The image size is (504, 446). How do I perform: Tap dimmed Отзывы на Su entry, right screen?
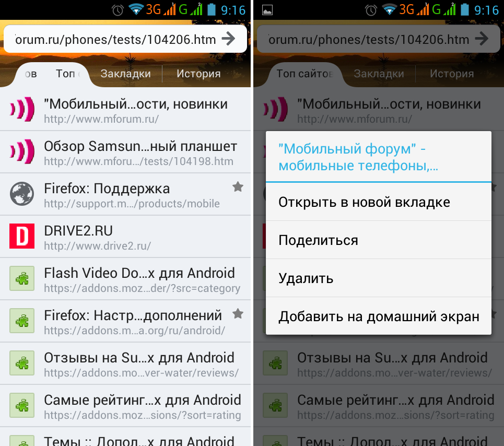[379, 363]
